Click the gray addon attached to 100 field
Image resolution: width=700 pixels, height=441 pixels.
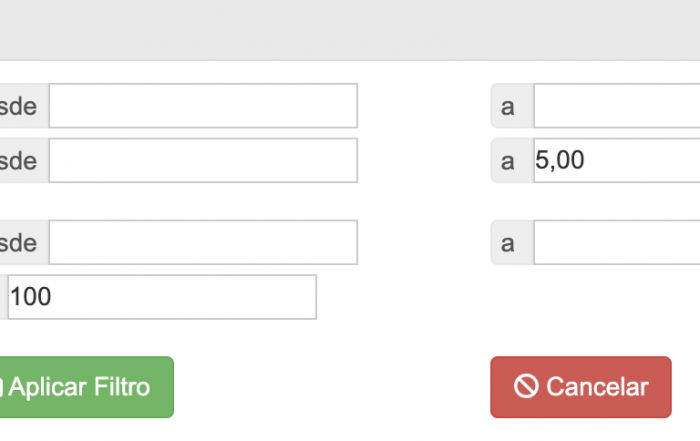click(x=4, y=297)
